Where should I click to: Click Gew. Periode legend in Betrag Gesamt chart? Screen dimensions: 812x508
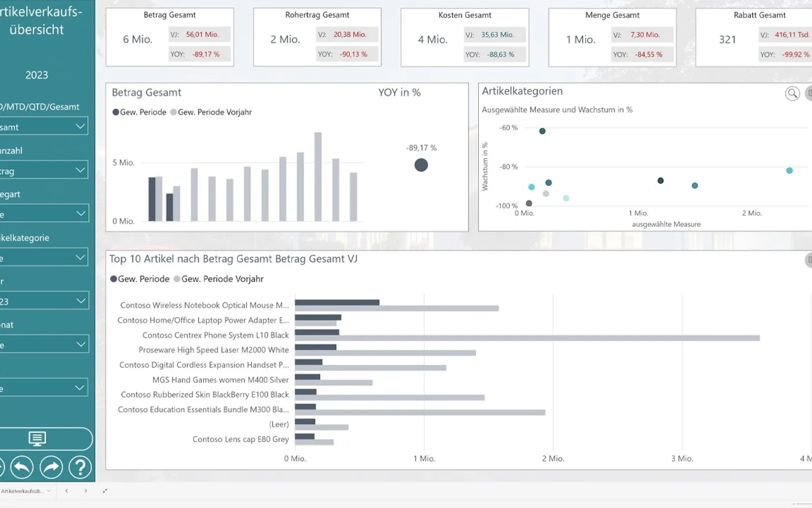[140, 112]
